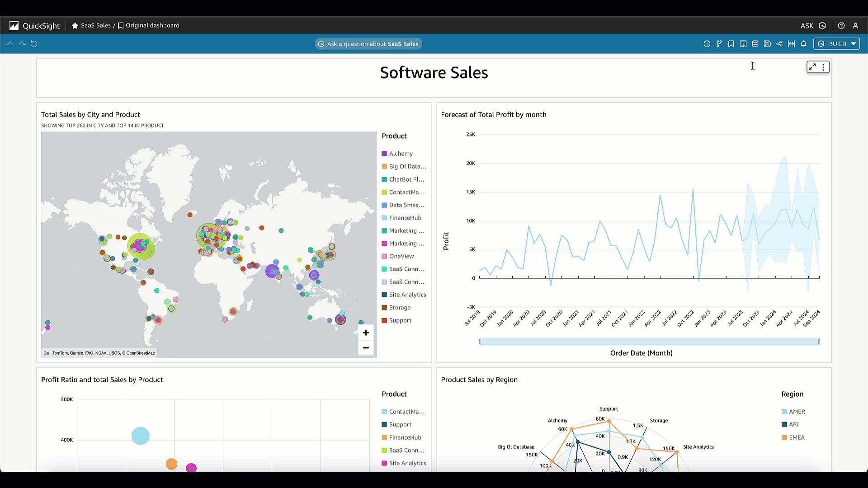Open the title visual's three-dot menu
Viewport: 868px width, 488px height.
[823, 67]
